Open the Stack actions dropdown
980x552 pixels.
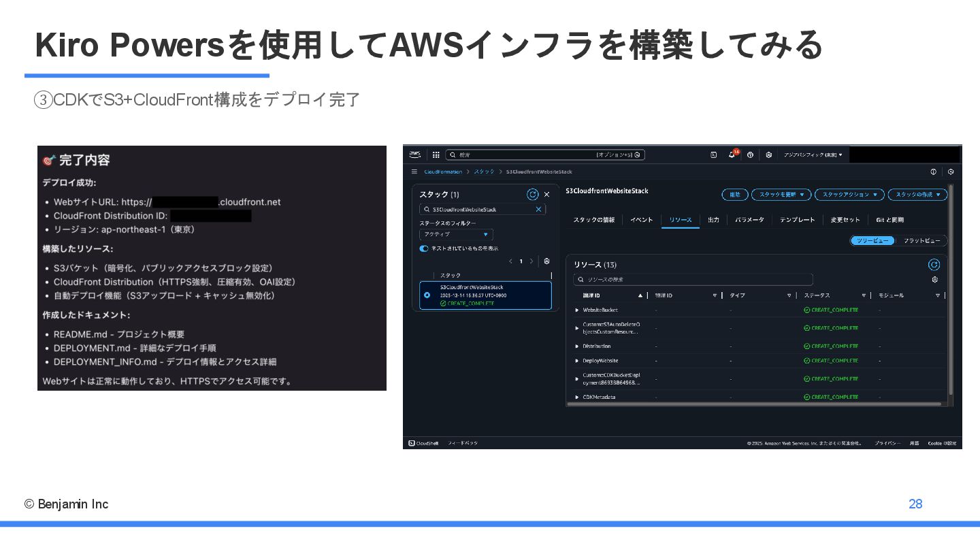point(849,194)
